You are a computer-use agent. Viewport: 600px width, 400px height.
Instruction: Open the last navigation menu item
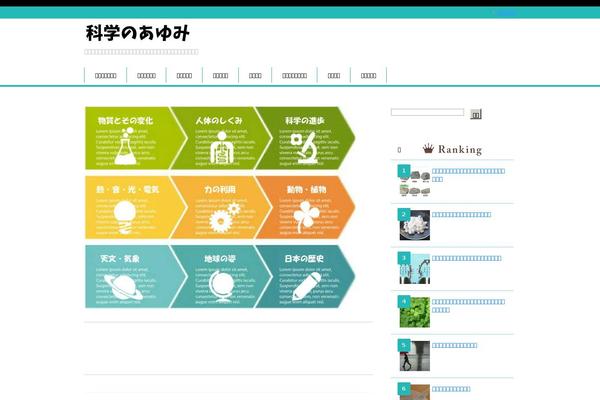coord(368,75)
